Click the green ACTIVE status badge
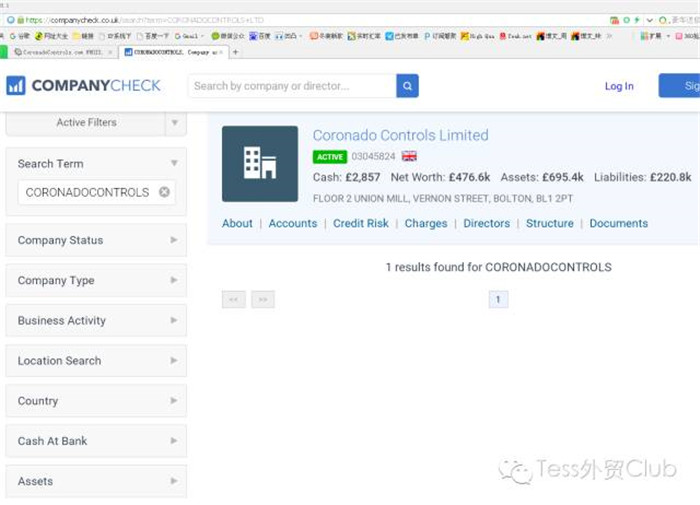This screenshot has height=505, width=700. coord(329,157)
